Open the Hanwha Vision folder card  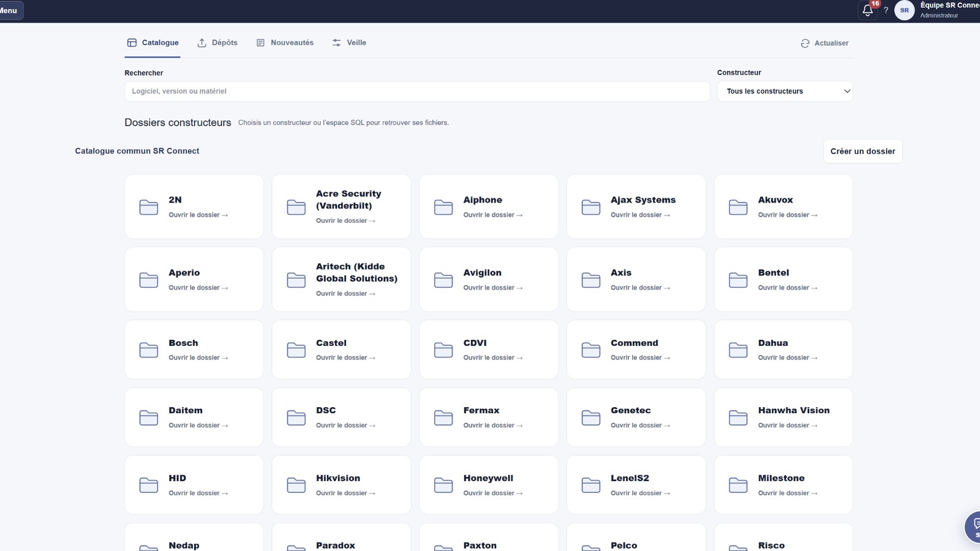pyautogui.click(x=783, y=417)
